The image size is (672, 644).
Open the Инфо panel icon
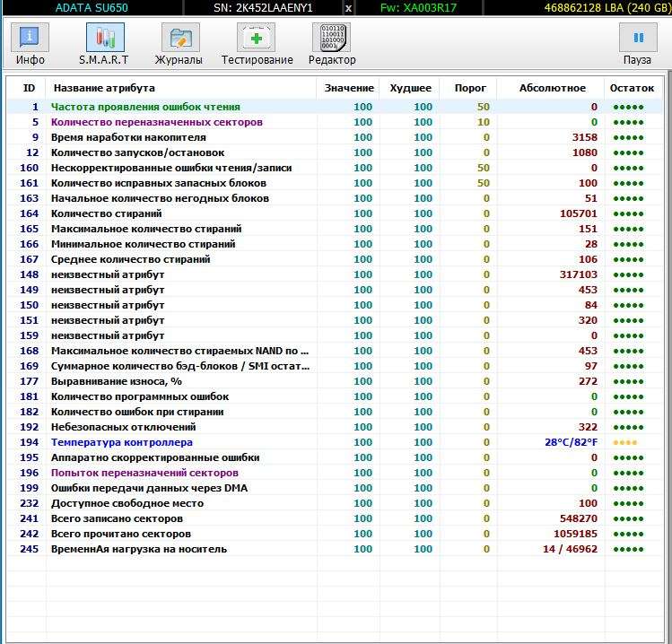click(30, 38)
